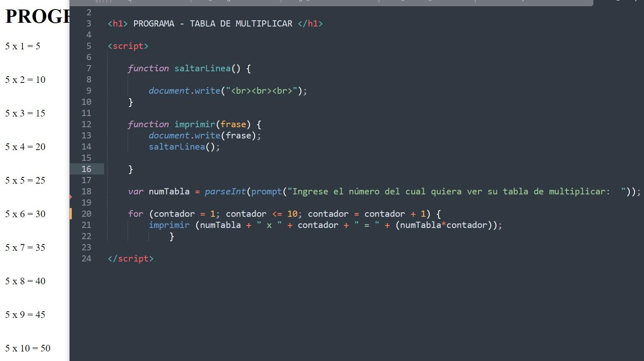Click output line "5 x 6 = 30"
The height and width of the screenshot is (361, 644).
click(25, 214)
